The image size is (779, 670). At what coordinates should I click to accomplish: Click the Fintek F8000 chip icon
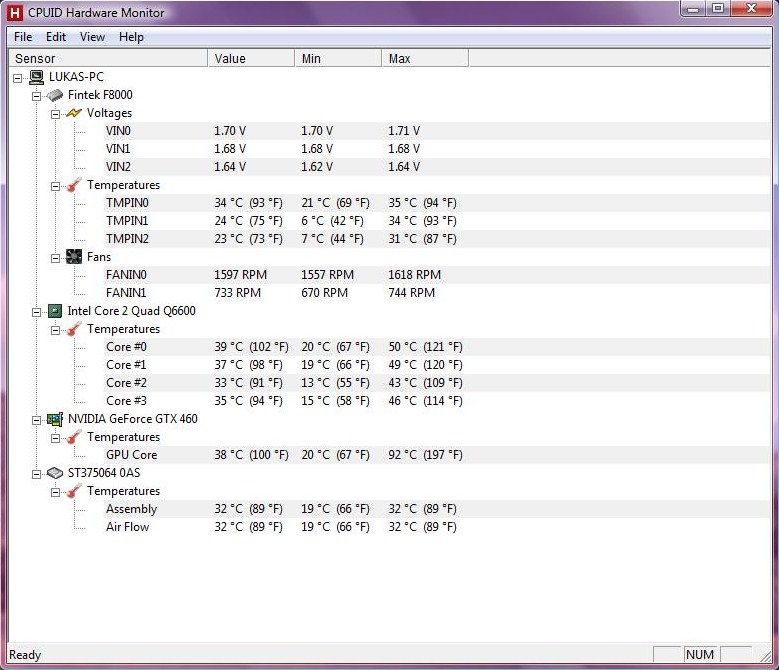tap(55, 95)
